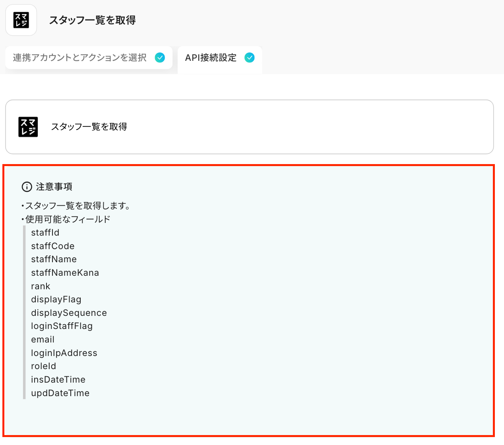
Task: Click the staffNameKana field name
Action: click(65, 273)
